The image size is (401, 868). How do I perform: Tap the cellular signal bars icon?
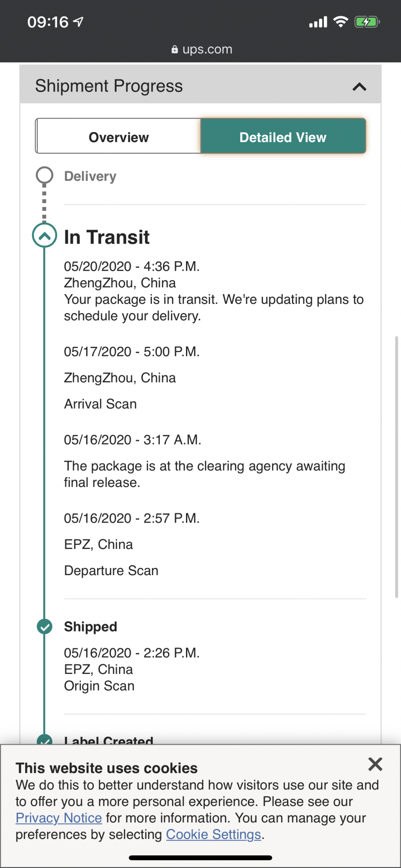coord(318,22)
